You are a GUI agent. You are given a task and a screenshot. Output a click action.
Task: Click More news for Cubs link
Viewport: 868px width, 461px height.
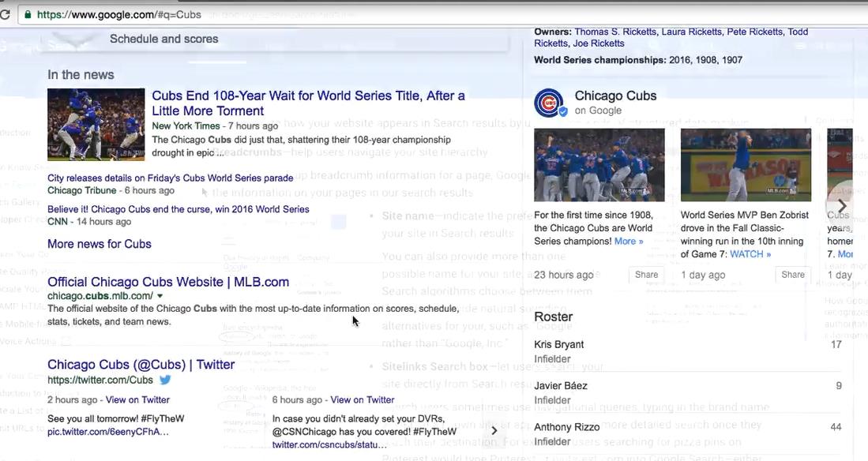[99, 244]
